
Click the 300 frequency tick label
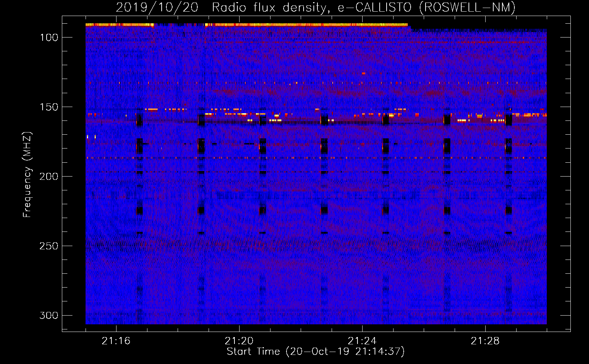click(49, 316)
